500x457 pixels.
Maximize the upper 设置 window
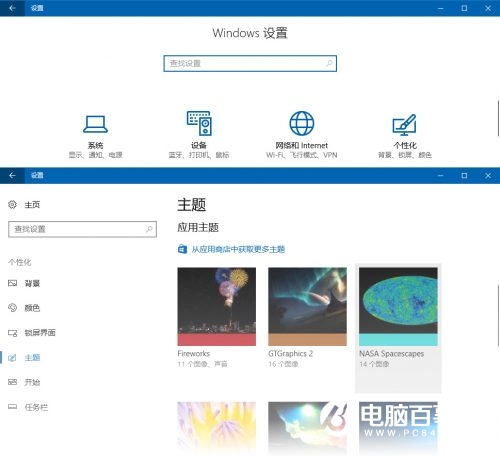click(x=464, y=8)
